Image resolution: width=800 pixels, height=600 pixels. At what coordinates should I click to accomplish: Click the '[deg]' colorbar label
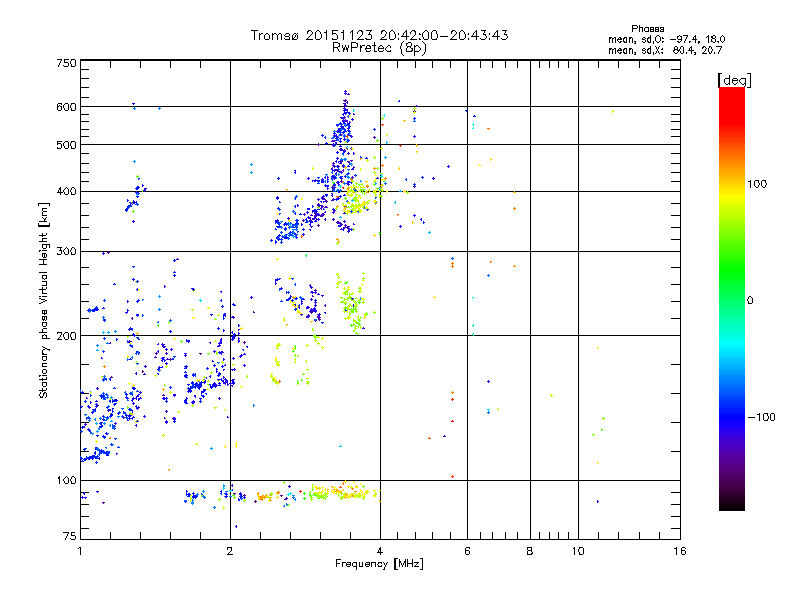pos(734,80)
